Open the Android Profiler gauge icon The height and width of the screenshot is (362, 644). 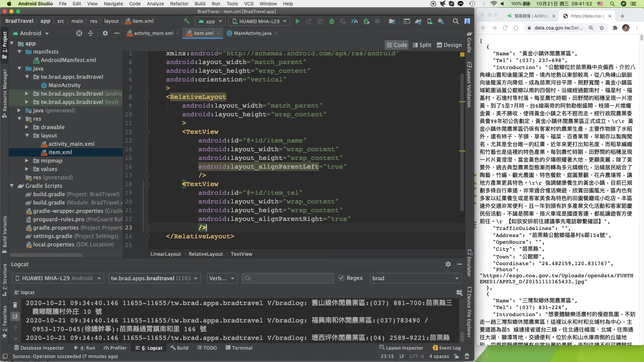[x=355, y=21]
